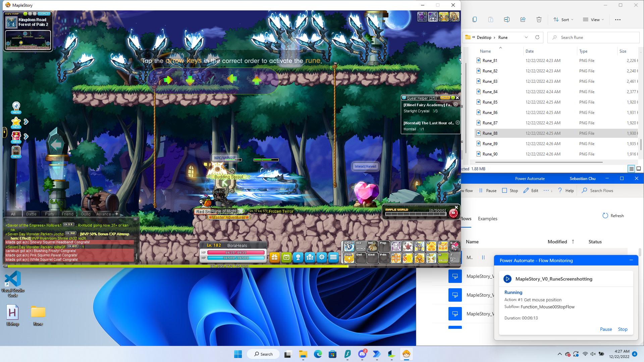Click the red potion jar NEW icon
Image resolution: width=644 pixels, height=362 pixels.
click(x=16, y=137)
